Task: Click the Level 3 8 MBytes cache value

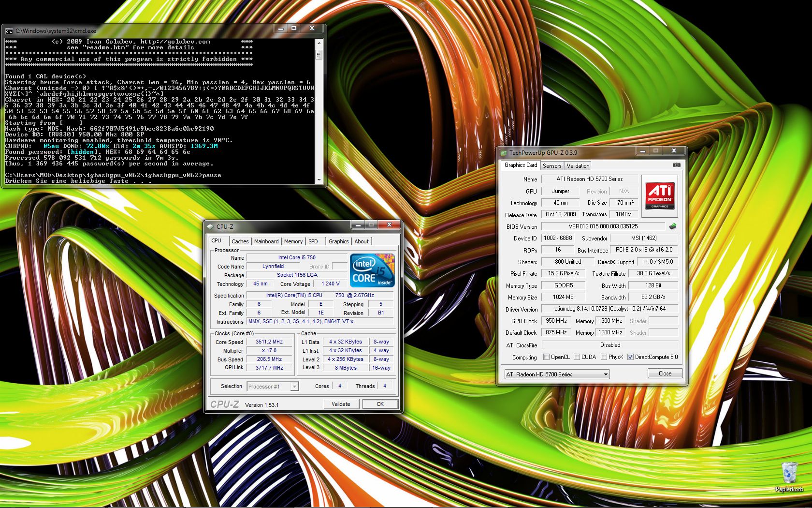Action: coord(346,368)
